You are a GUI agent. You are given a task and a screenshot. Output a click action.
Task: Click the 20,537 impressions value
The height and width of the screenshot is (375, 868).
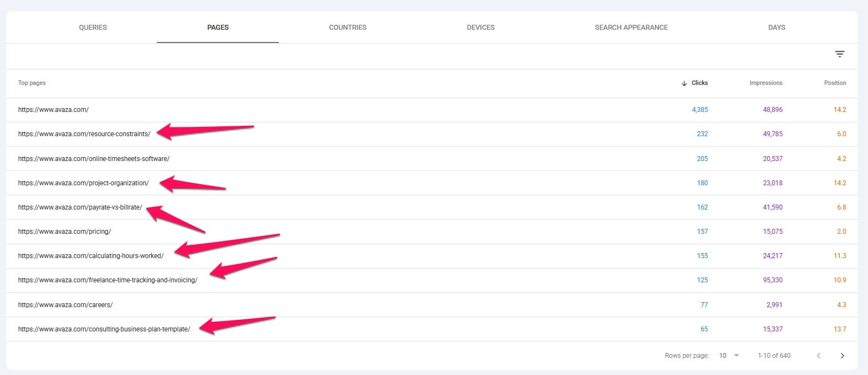(x=772, y=158)
